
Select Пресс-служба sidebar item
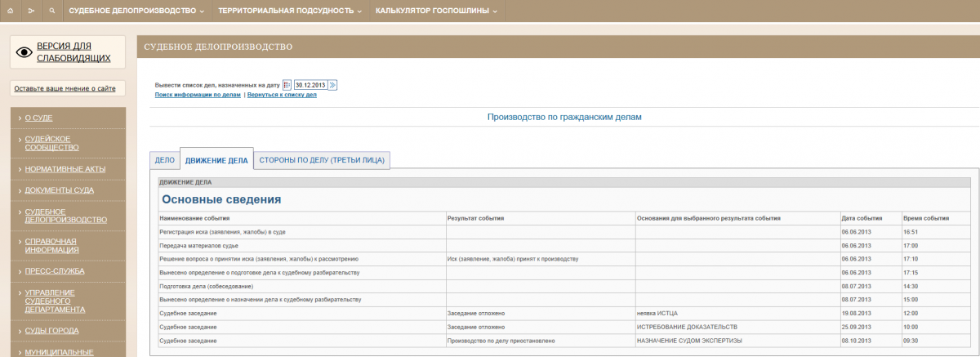pos(55,270)
